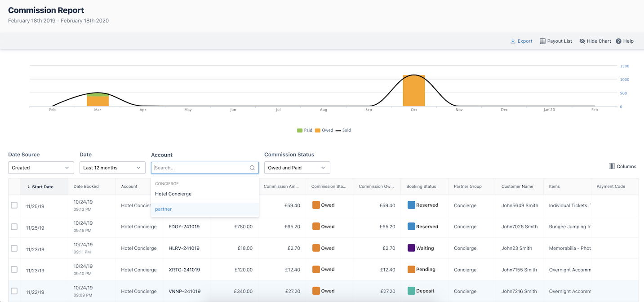The image size is (644, 302).
Task: Open the Owed and Paid status dropdown
Action: 297,168
